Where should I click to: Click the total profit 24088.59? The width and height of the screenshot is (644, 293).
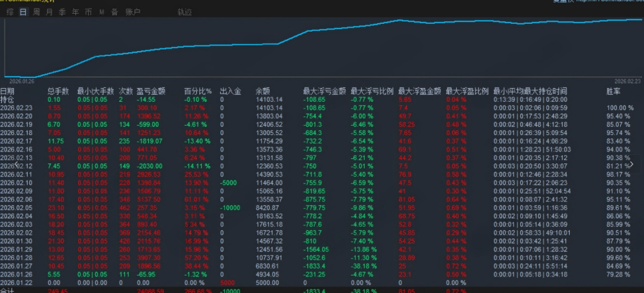point(150,290)
